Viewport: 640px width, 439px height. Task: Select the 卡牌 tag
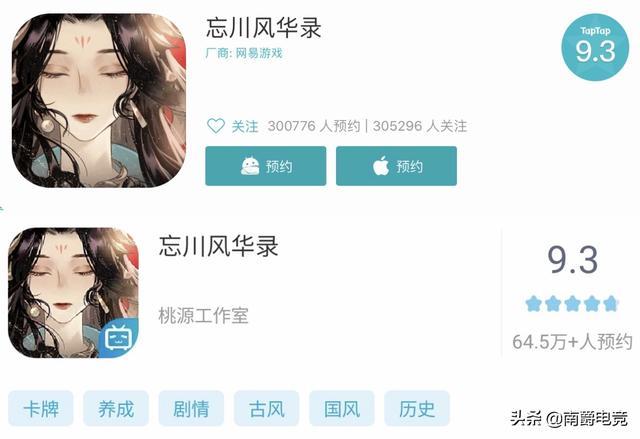(x=41, y=408)
